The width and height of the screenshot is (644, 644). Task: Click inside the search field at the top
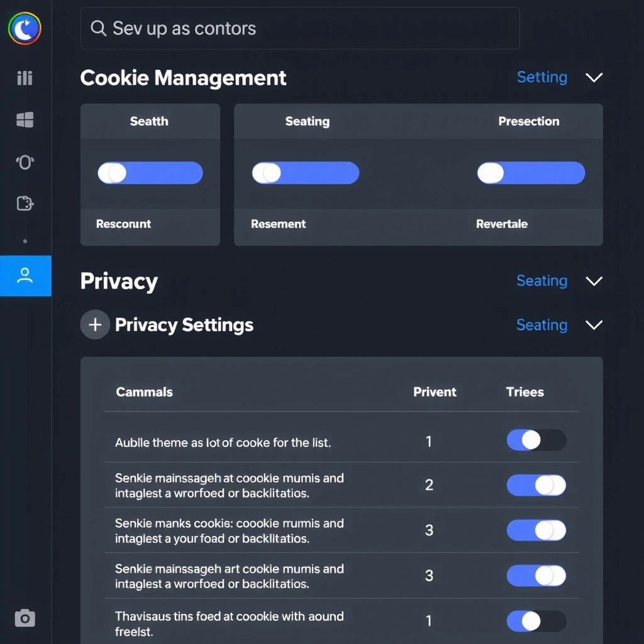299,28
